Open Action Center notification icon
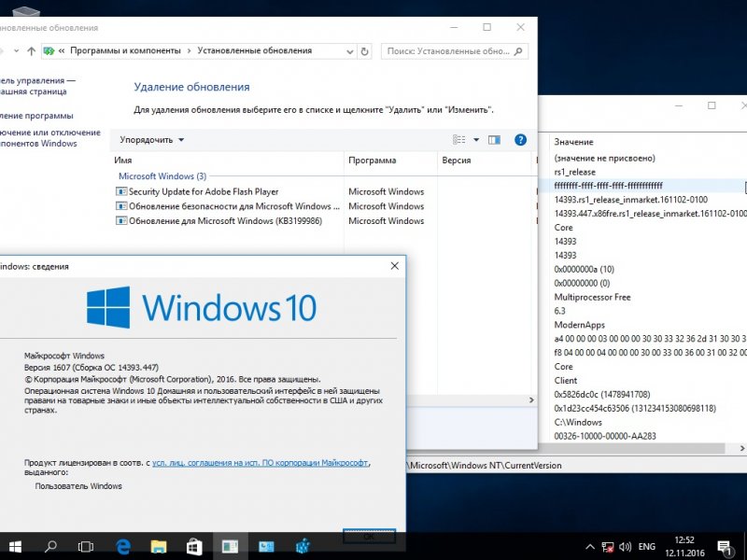This screenshot has width=747, height=560. [725, 547]
